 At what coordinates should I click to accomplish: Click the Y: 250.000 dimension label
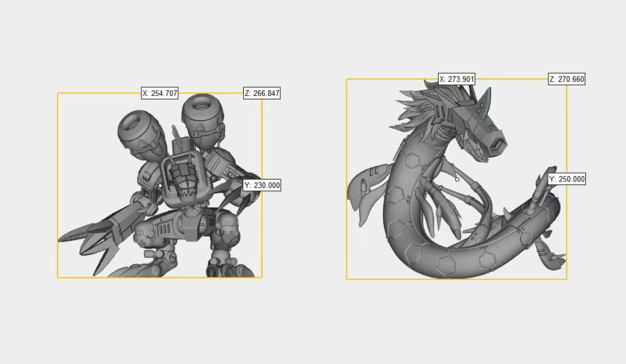coord(566,179)
